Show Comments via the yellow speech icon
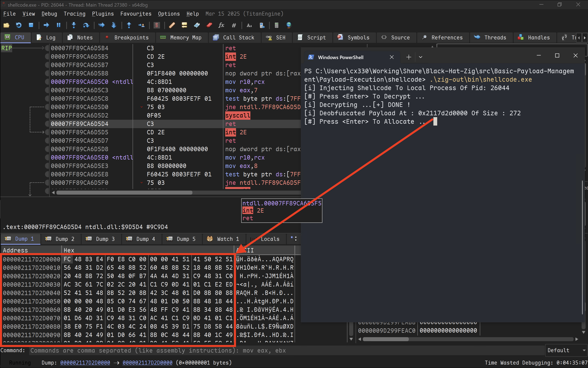 (184, 25)
